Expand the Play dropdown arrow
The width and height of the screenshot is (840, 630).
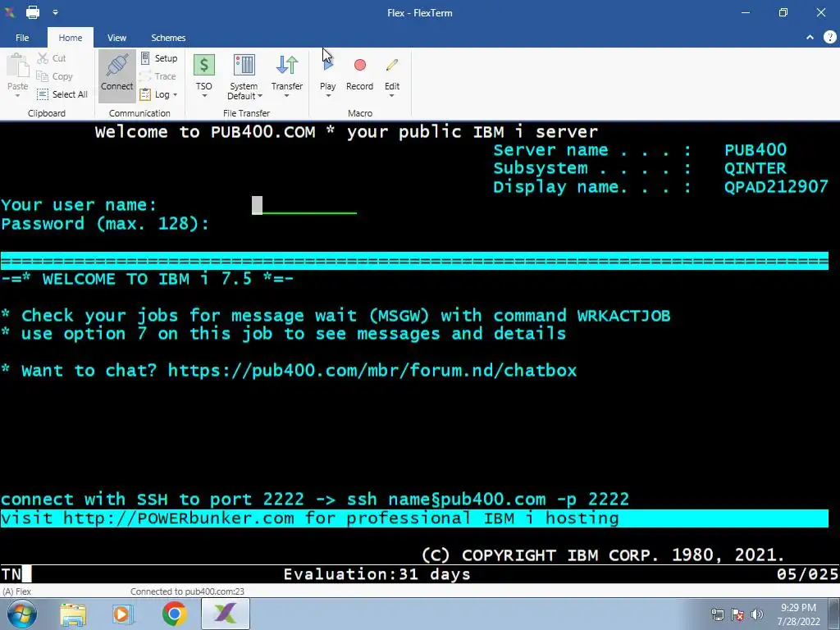[328, 96]
